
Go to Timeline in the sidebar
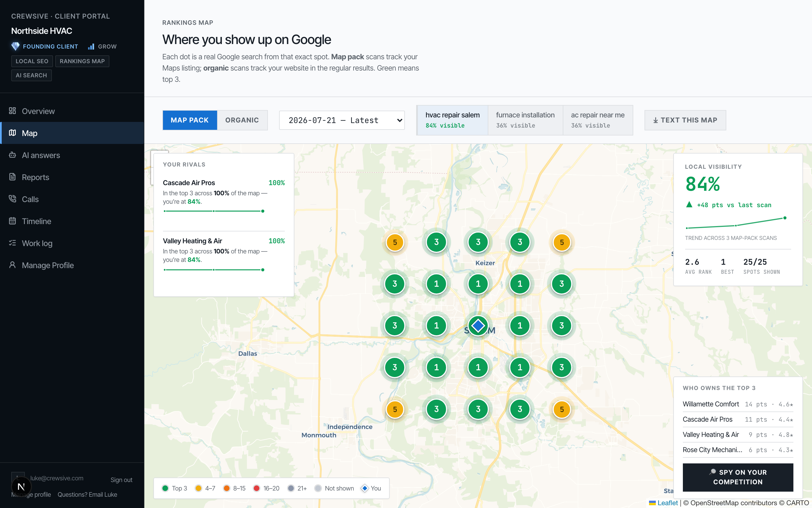tap(72, 221)
